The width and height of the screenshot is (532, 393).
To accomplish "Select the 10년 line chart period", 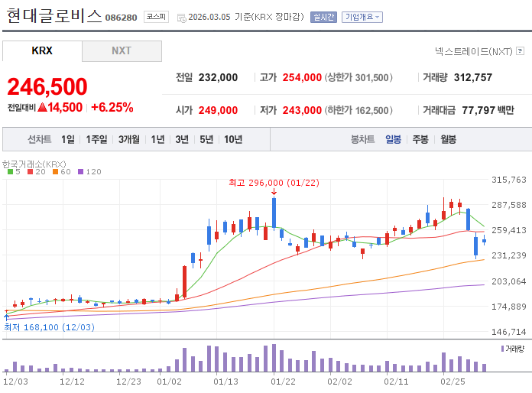I will pos(233,139).
